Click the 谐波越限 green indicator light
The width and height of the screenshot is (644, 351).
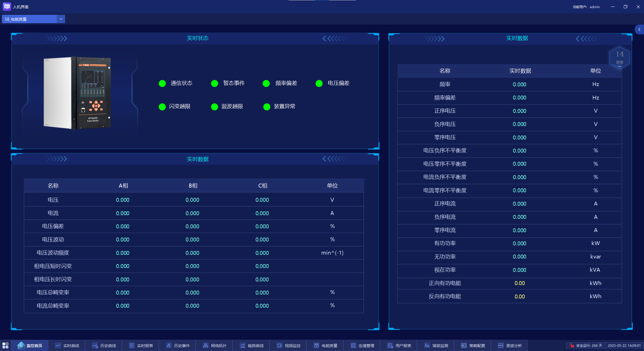pos(214,107)
